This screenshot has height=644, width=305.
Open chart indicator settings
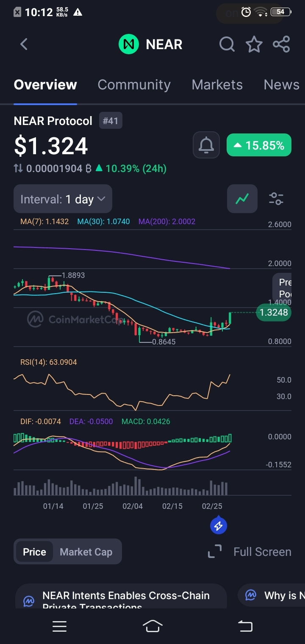pos(276,198)
